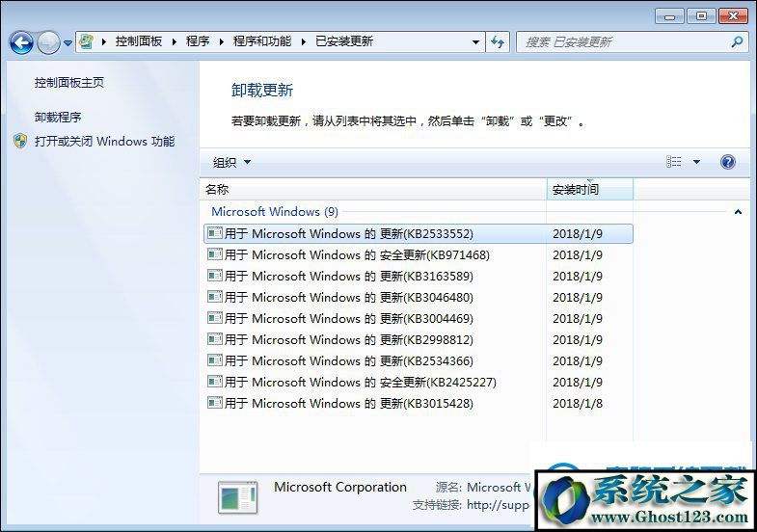This screenshot has width=757, height=532.
Task: Open 卸载程序 link in sidebar
Action: pyautogui.click(x=58, y=118)
